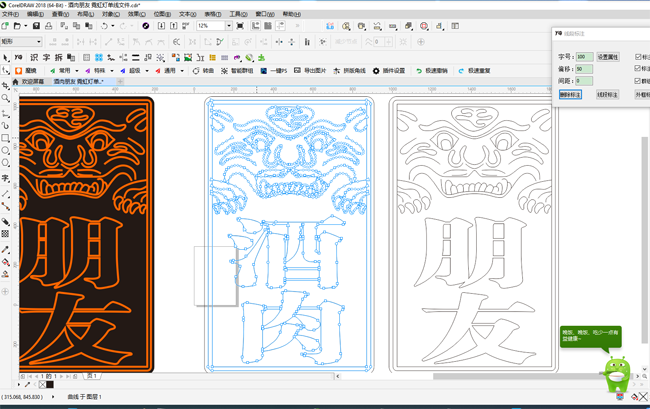Click the fast redo blue arrow (极速重复)
This screenshot has width=650, height=409.
click(461, 71)
